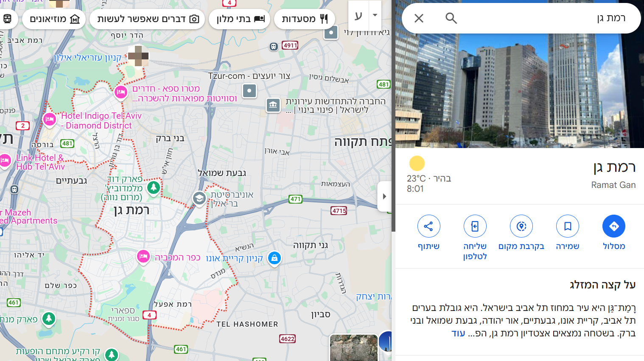The image size is (644, 361).
Task: Send to phone with שליחה לטלפון icon
Action: [x=475, y=226]
